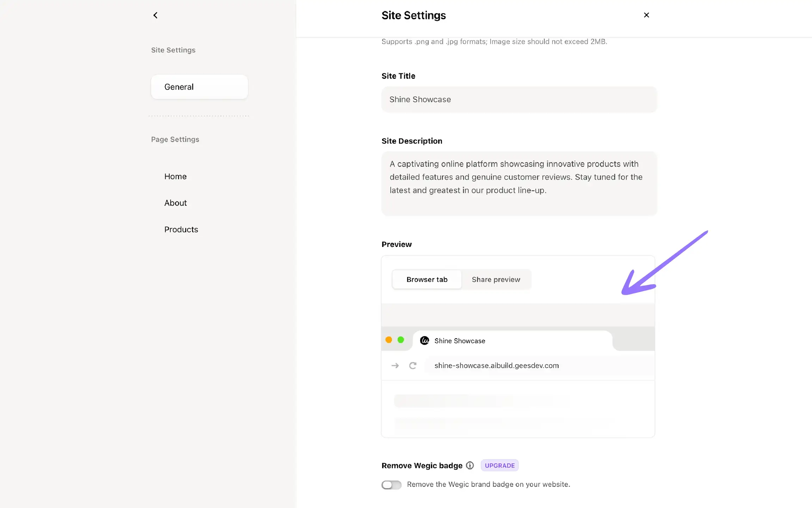Select General in Site Settings sidebar
Image resolution: width=812 pixels, height=508 pixels.
(x=199, y=87)
